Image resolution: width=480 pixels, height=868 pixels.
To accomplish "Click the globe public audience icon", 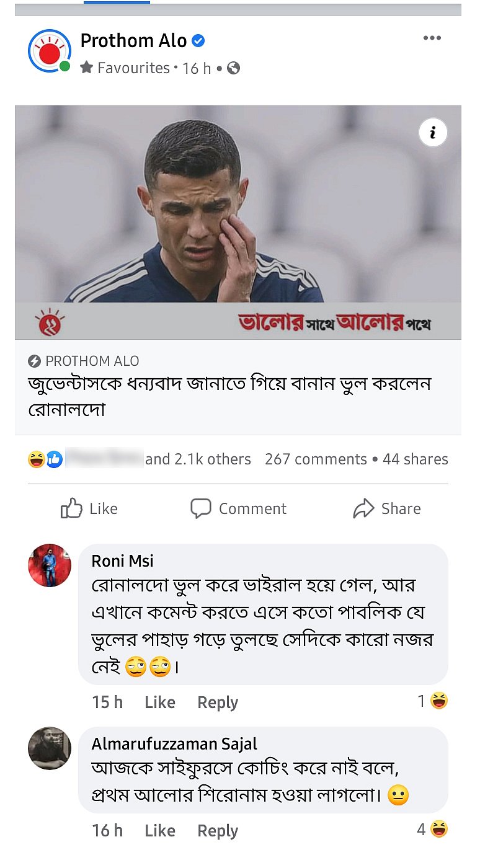I will 234,68.
